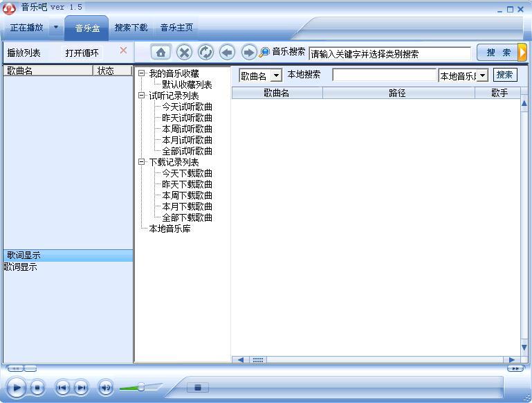Click the 路径 column header
The height and width of the screenshot is (403, 532).
pos(398,93)
